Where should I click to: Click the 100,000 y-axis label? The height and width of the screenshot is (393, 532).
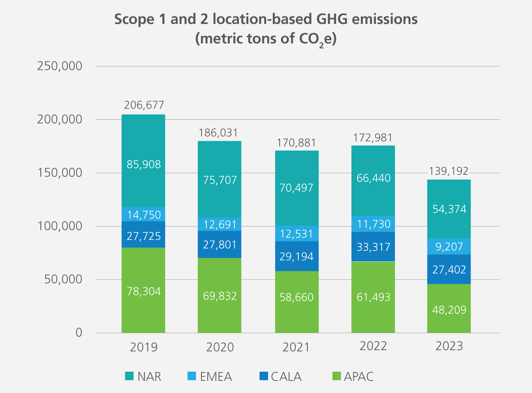click(x=60, y=226)
